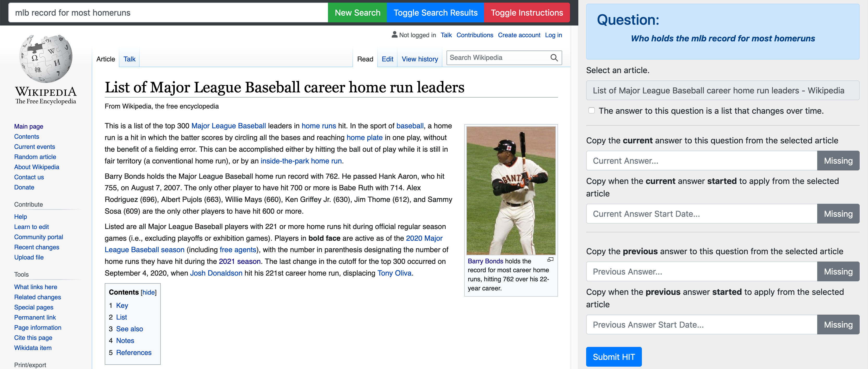Open Main page in sidebar
Viewport: 868px width, 369px height.
point(29,126)
